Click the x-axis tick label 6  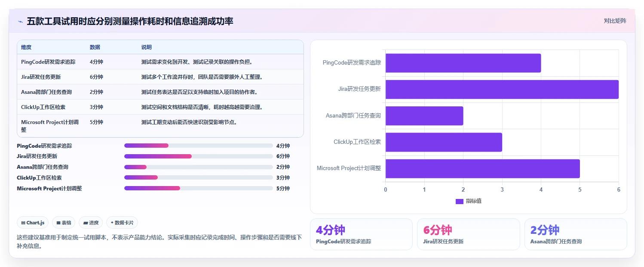click(x=618, y=189)
